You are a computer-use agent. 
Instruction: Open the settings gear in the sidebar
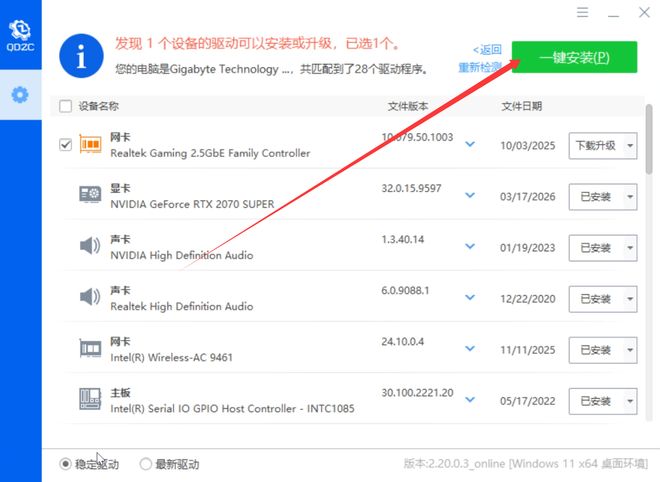pos(20,95)
